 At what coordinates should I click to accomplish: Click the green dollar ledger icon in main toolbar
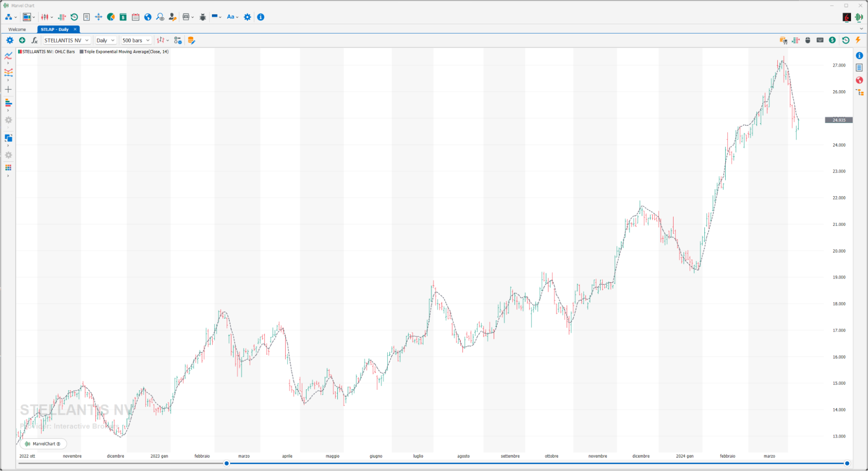click(x=123, y=17)
